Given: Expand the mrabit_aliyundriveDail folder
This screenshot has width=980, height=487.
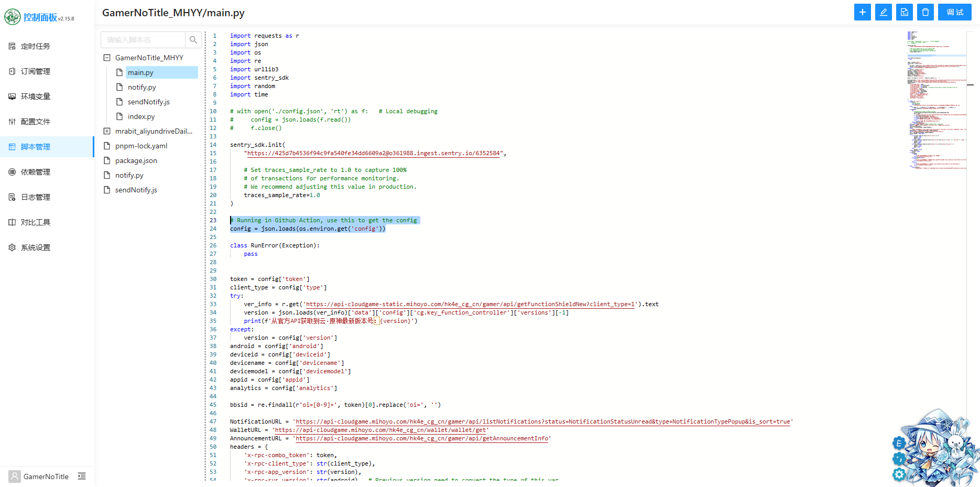Looking at the screenshot, I should [x=107, y=131].
